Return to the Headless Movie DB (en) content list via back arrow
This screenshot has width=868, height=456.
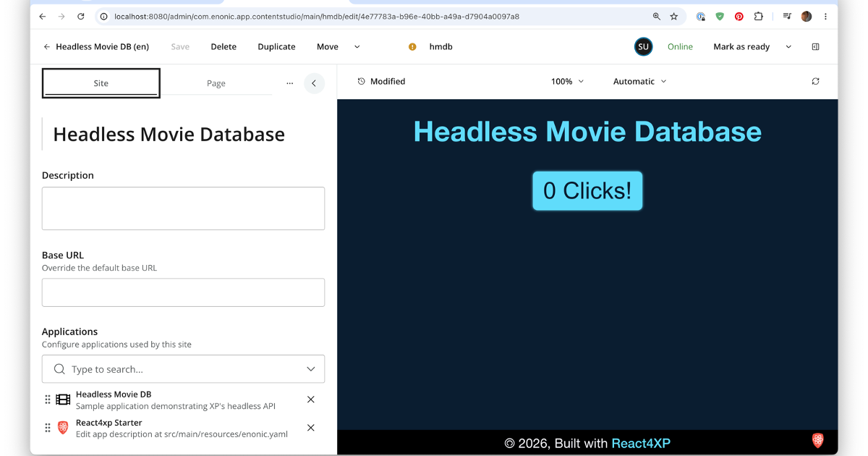47,47
